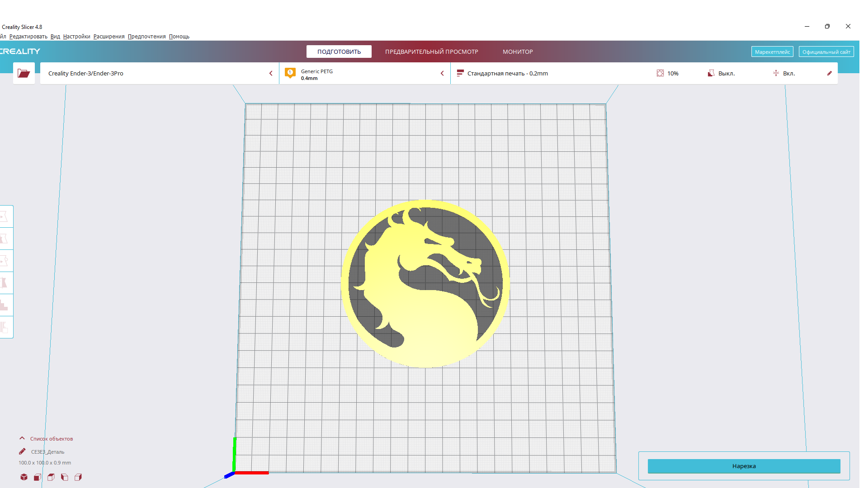Select the 3D isometric view cube icon
The image size is (868, 488).
pos(24,477)
